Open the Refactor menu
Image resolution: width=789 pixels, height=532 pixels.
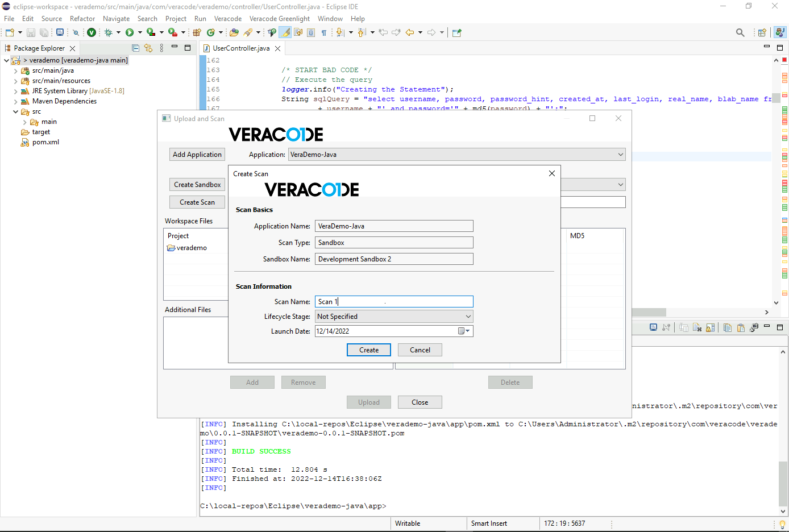click(x=82, y=19)
